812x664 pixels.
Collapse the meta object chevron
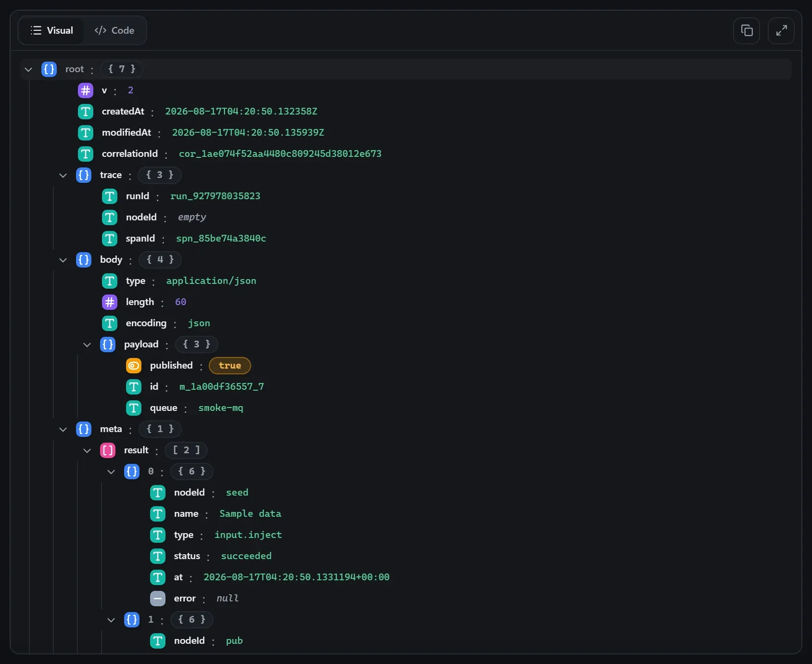[x=63, y=429]
